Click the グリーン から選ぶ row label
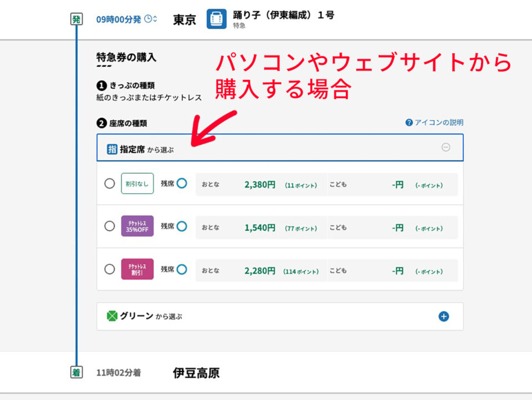The image size is (532, 400). point(151,316)
